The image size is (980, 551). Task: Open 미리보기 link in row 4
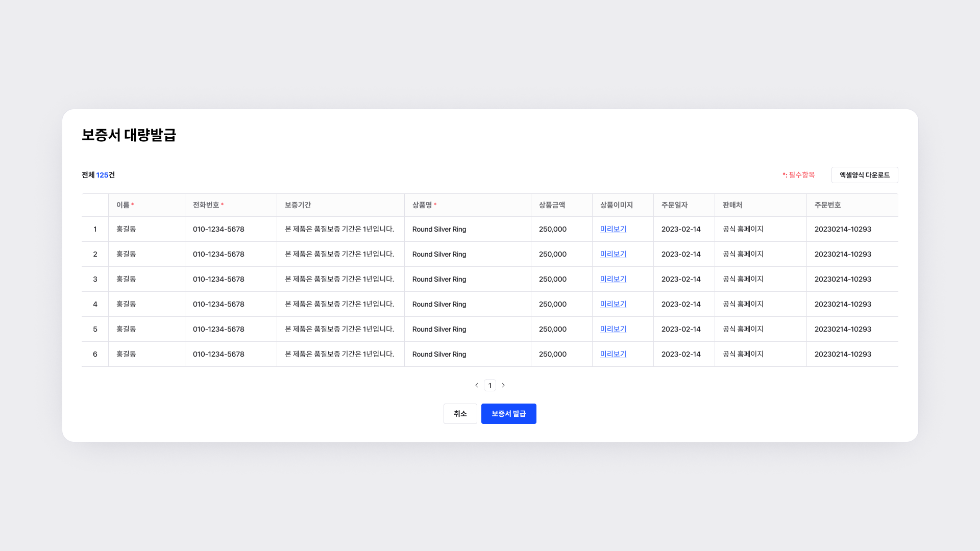613,304
